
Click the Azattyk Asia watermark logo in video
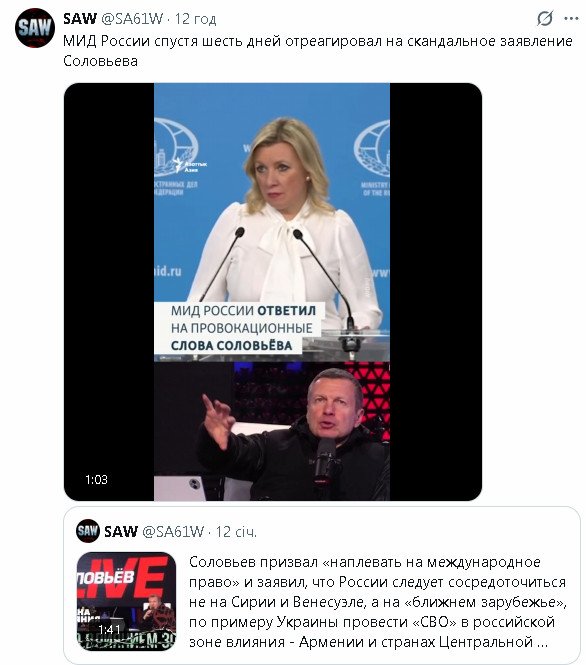click(x=190, y=166)
